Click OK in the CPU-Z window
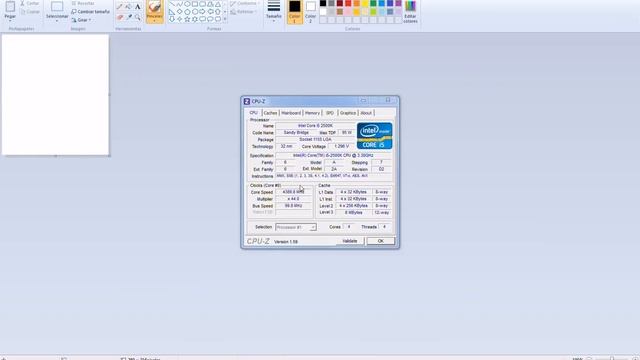 (380, 241)
